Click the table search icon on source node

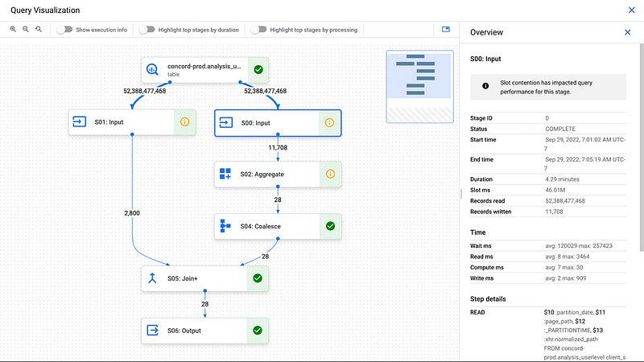[152, 69]
